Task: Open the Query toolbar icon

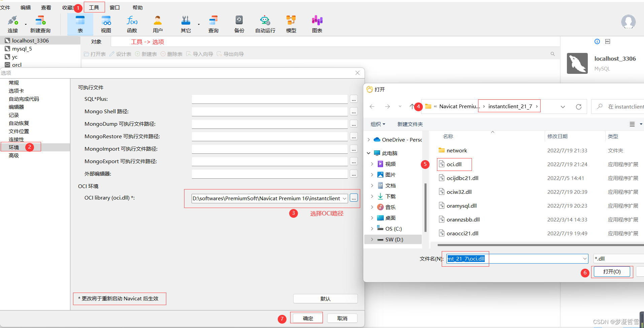Action: point(213,24)
